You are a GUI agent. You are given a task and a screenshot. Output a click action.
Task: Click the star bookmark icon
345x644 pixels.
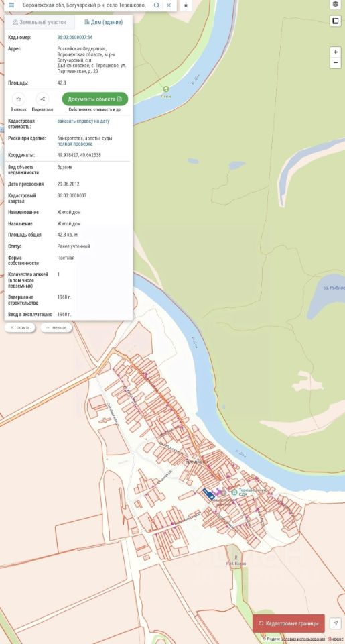pos(186,5)
